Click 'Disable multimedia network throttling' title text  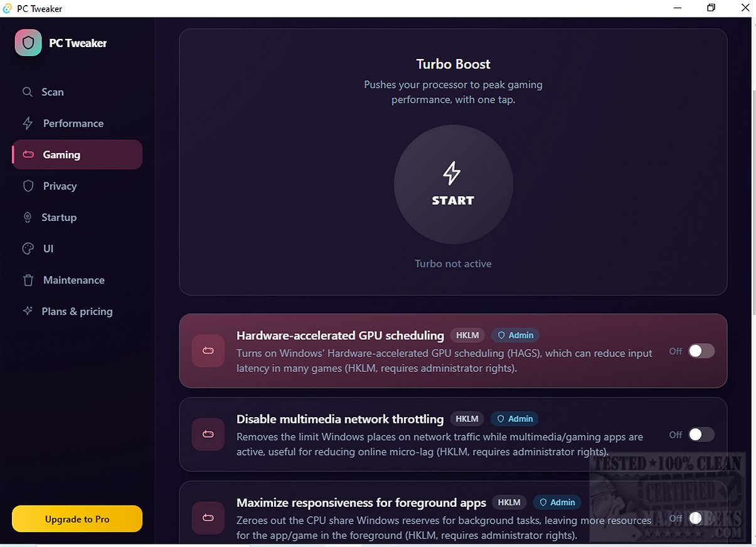click(340, 419)
